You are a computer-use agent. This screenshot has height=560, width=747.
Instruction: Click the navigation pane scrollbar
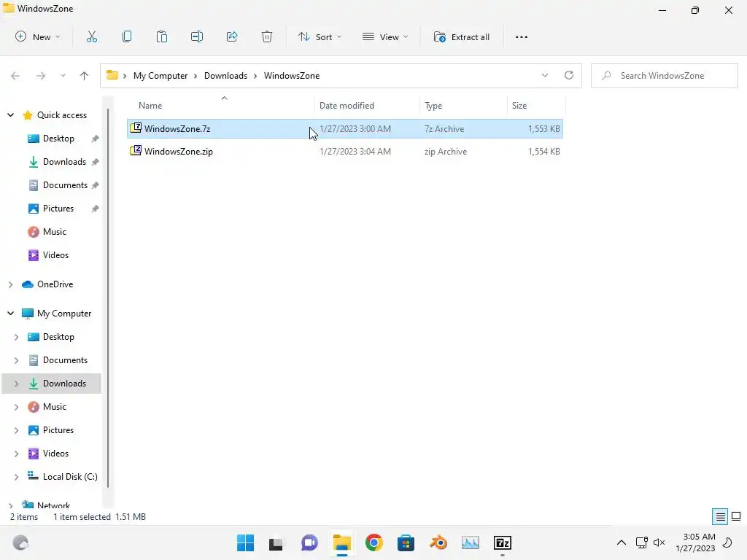click(x=108, y=297)
